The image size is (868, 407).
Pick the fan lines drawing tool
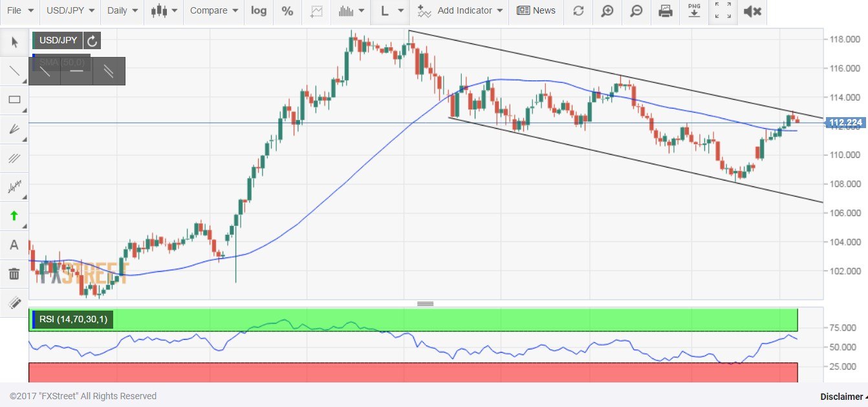(14, 129)
